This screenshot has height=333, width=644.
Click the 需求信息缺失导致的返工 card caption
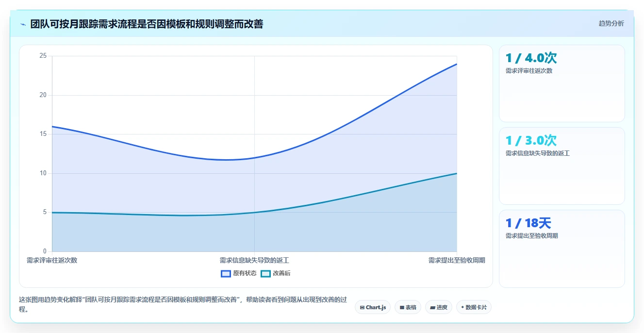[538, 153]
